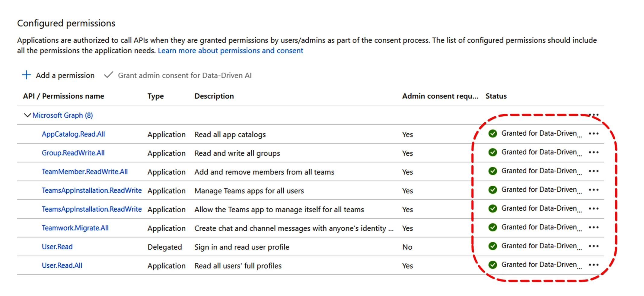Image resolution: width=644 pixels, height=296 pixels.
Task: Open TeamsAppInstallation permission for manage itself row
Action: (x=91, y=209)
